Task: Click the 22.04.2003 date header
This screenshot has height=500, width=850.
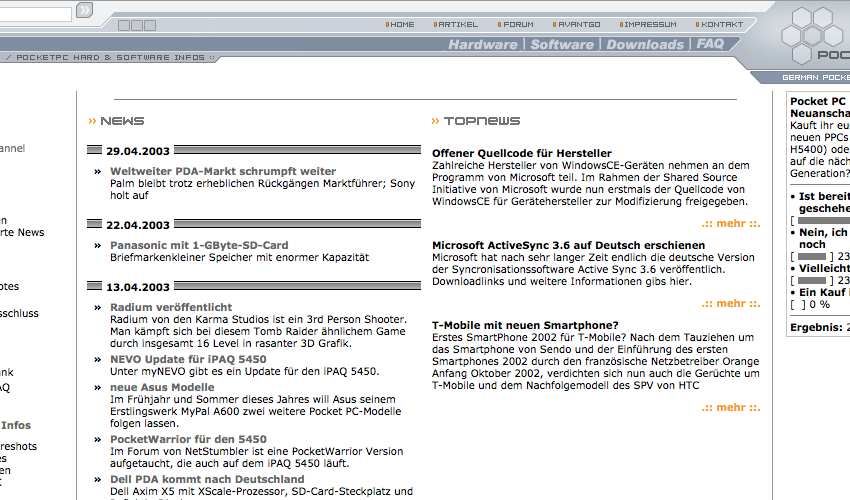Action: [x=138, y=225]
